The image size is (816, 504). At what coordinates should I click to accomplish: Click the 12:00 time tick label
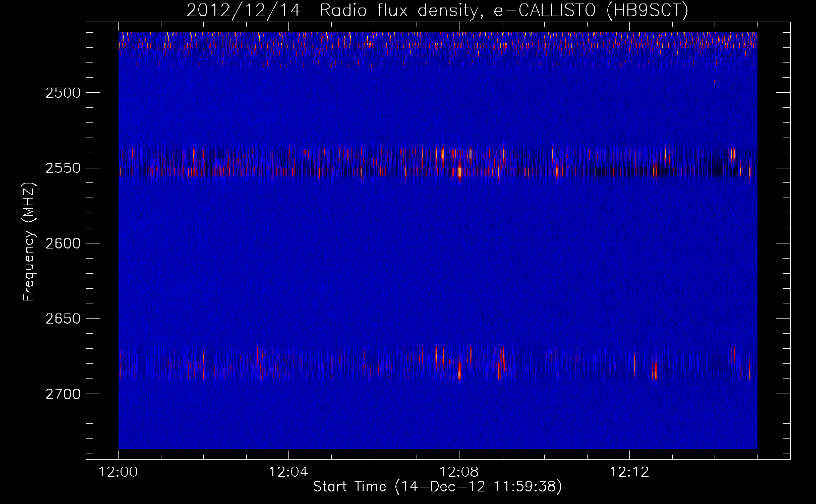(x=119, y=472)
